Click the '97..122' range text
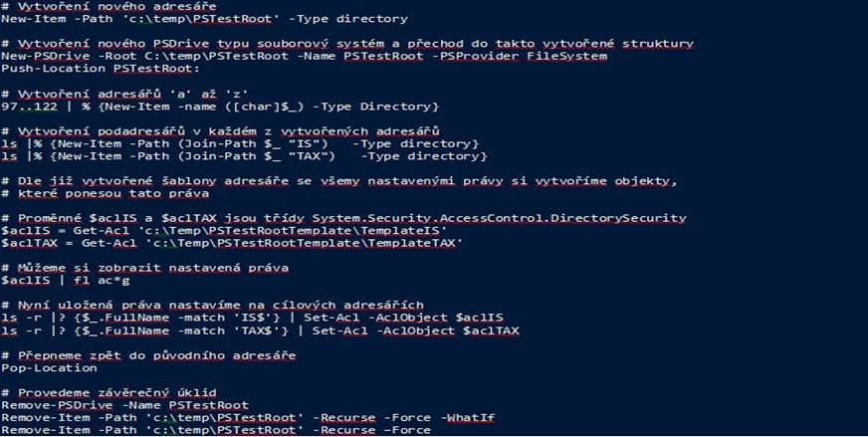Screen dimensions: 868x437 (x=29, y=106)
